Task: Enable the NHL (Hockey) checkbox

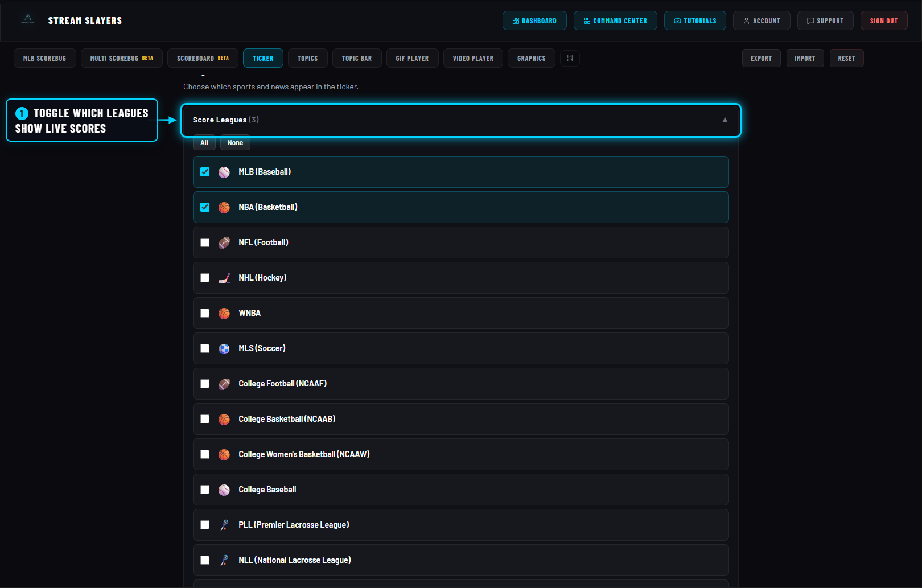Action: 205,278
